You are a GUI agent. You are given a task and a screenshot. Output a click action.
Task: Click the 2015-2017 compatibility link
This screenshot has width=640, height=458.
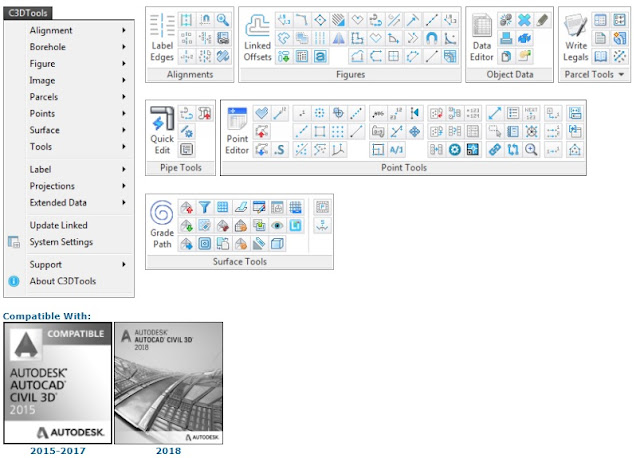click(58, 451)
